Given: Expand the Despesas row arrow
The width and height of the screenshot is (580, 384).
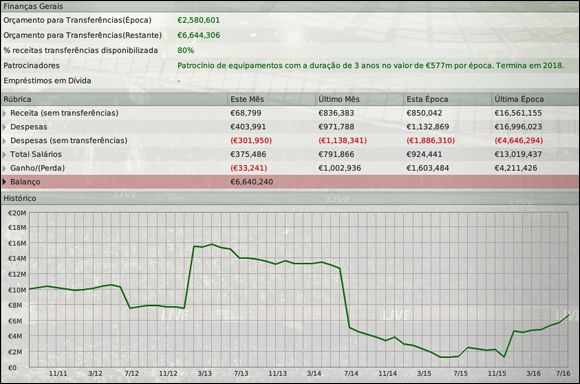Looking at the screenshot, I should point(4,127).
